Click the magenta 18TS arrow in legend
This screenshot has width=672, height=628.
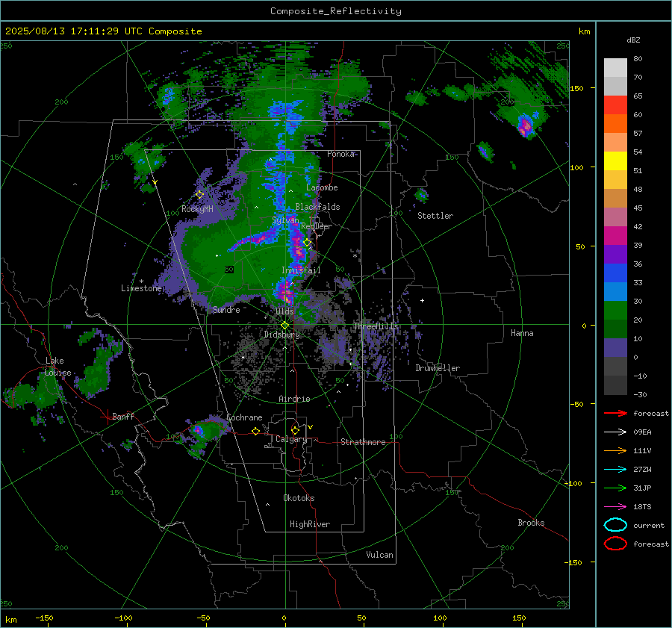pos(615,507)
